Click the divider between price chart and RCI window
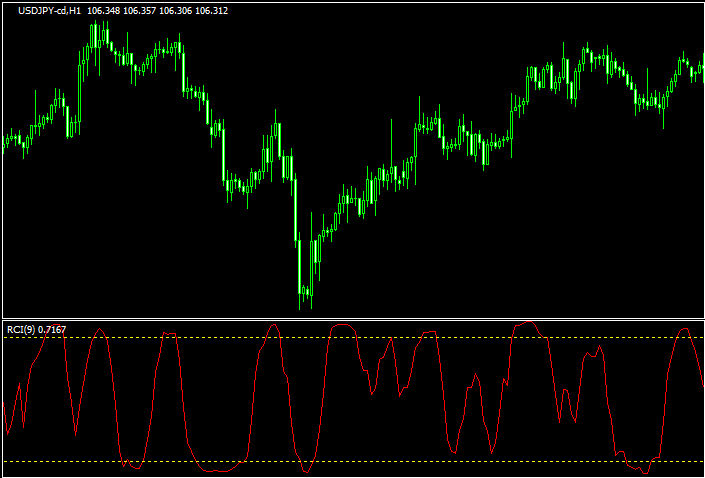 [x=352, y=319]
